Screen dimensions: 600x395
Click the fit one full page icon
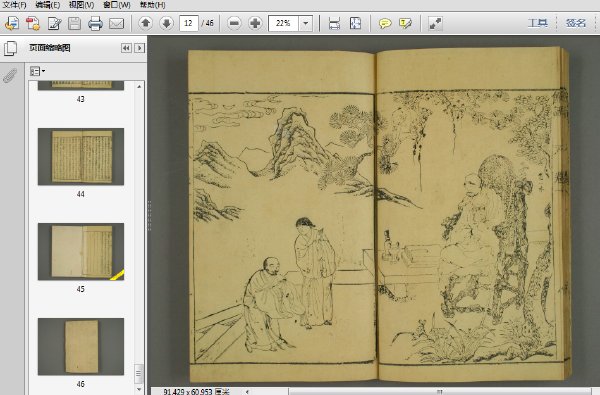[355, 23]
